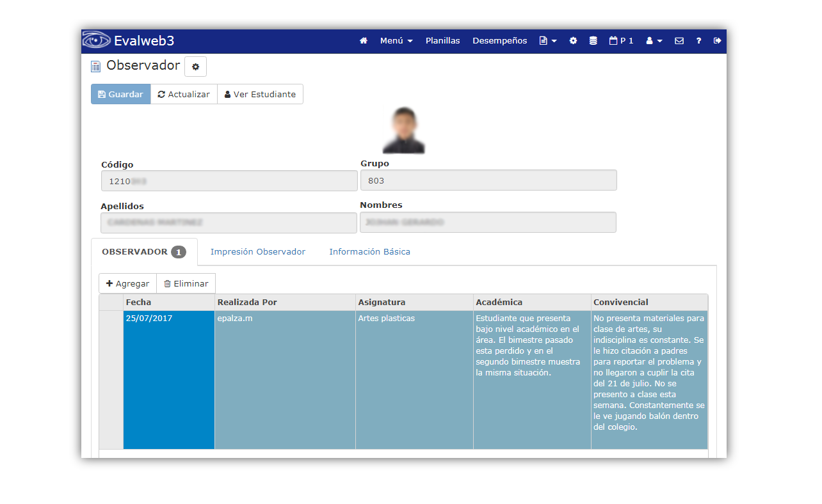Click the epalza.m cell

tap(285, 380)
